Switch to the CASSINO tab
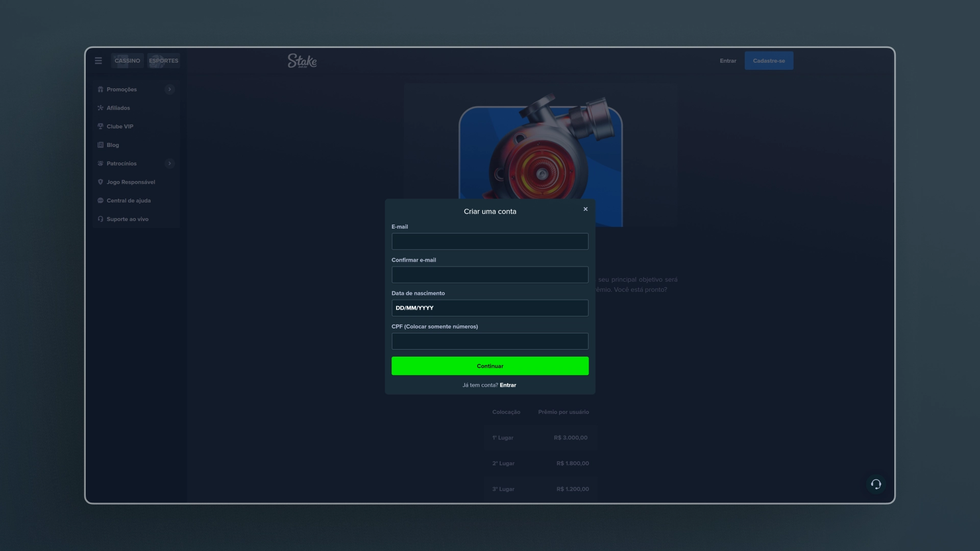This screenshot has width=980, height=551. 127,61
